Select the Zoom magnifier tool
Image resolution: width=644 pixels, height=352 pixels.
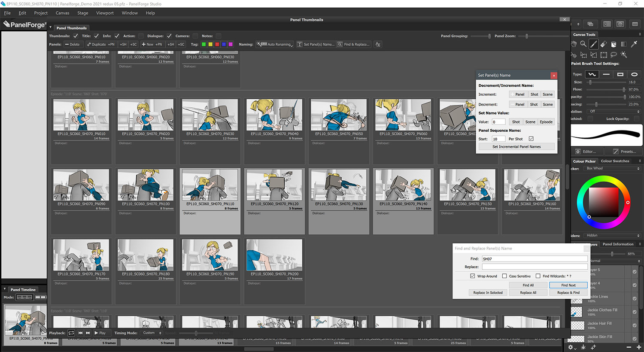pos(583,44)
